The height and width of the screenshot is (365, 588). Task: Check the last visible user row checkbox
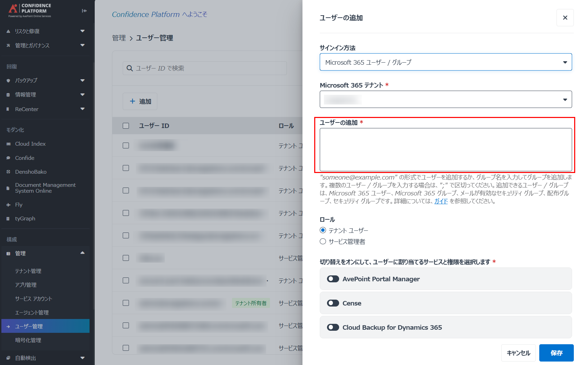(126, 348)
